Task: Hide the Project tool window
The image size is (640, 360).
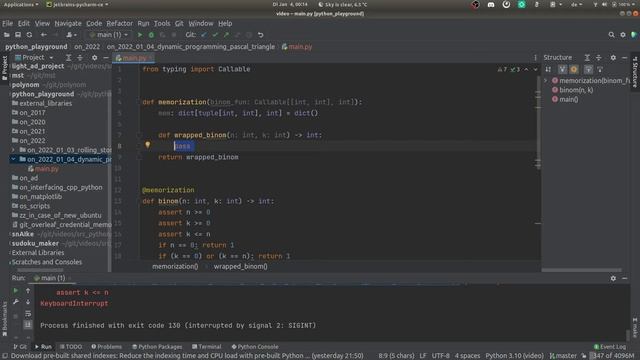Action: (106, 58)
